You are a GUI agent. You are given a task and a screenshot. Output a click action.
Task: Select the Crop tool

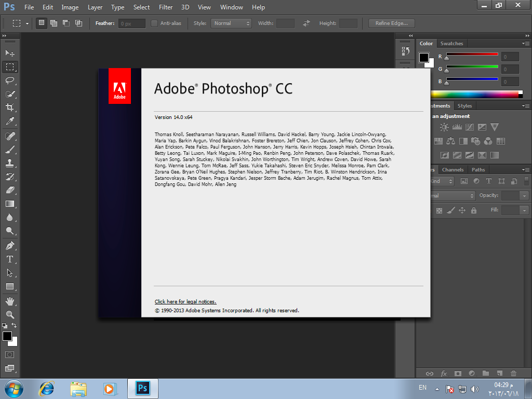point(10,108)
